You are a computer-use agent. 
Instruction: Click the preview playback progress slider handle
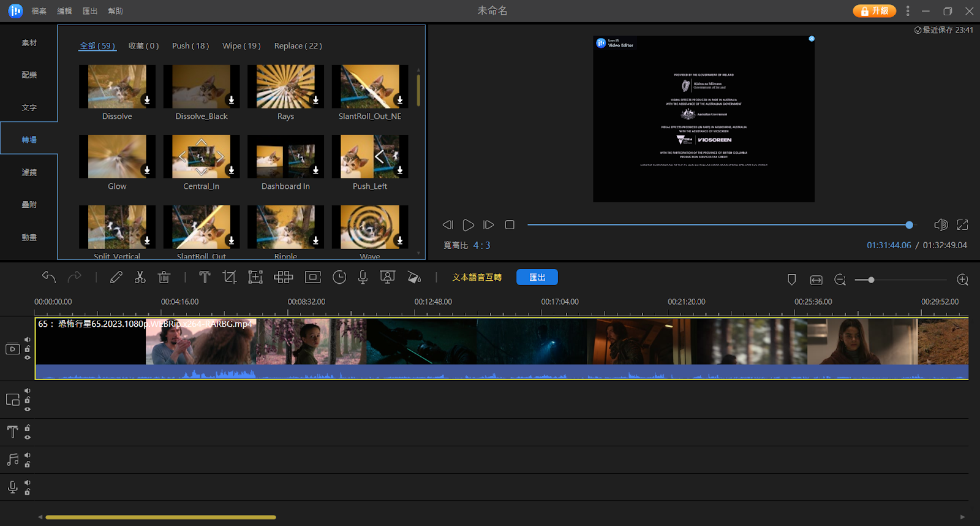[x=909, y=225]
